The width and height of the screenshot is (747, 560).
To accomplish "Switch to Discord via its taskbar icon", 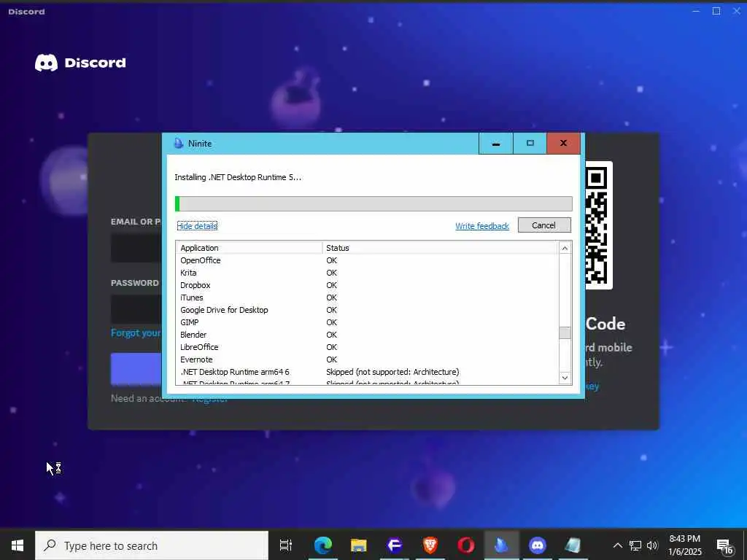I will [538, 545].
